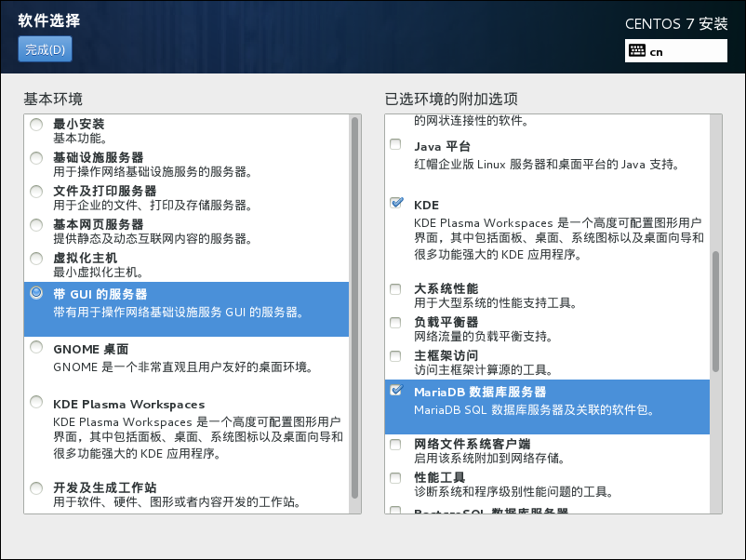Choose 开发及生成工作站 environment
This screenshot has width=746, height=560.
(x=36, y=487)
